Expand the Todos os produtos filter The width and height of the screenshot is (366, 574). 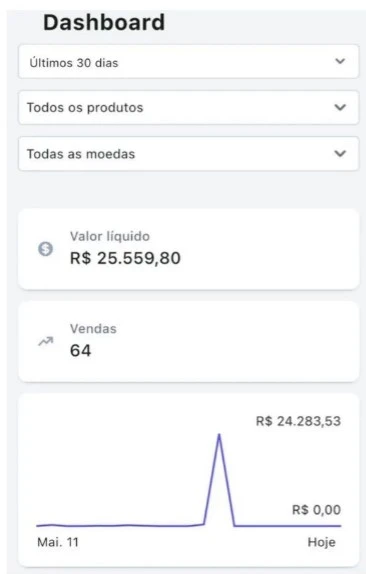pyautogui.click(x=188, y=108)
